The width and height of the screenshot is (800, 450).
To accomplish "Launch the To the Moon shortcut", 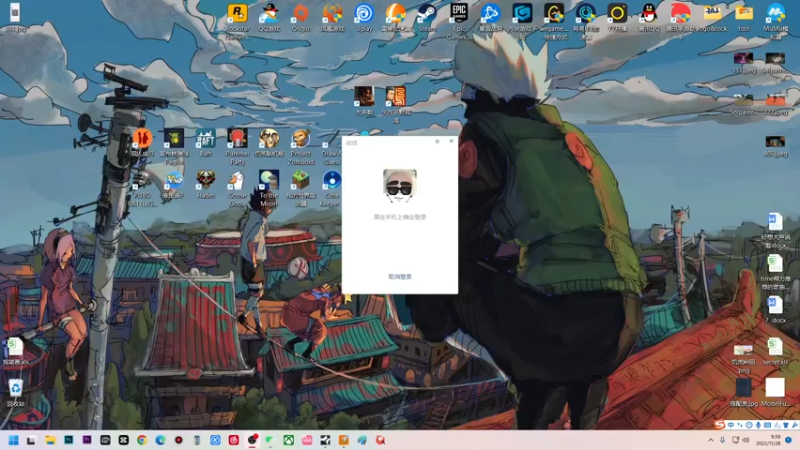I will 269,188.
